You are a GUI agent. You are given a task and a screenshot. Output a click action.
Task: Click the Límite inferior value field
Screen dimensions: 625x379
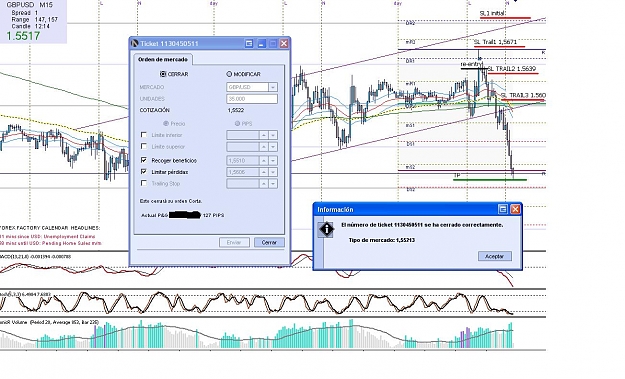243,135
